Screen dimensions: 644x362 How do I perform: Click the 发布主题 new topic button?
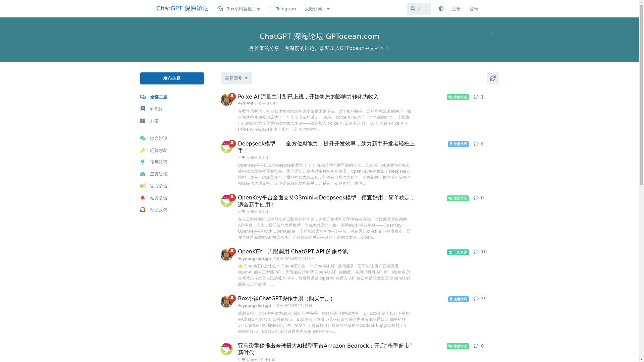tap(172, 78)
